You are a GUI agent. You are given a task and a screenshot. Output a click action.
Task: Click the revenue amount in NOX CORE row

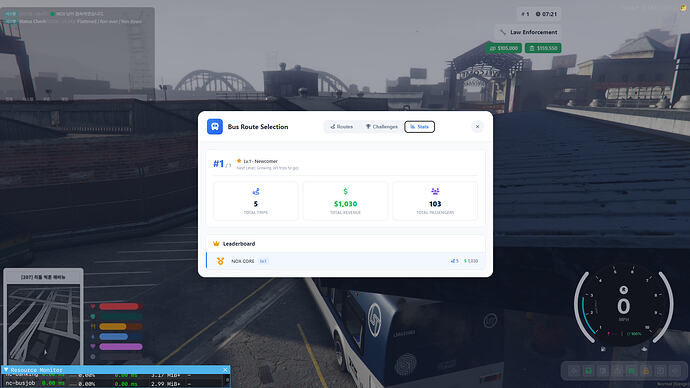[x=471, y=261]
